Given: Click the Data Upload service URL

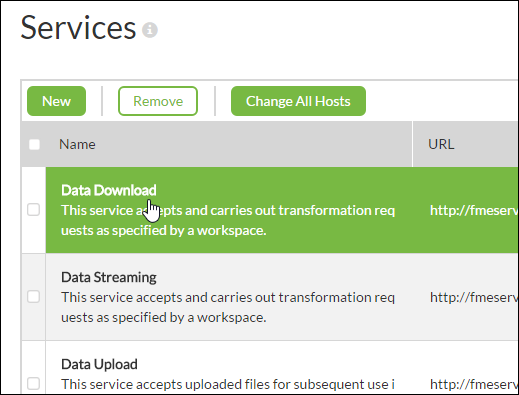Looking at the screenshot, I should pyautogui.click(x=474, y=384).
